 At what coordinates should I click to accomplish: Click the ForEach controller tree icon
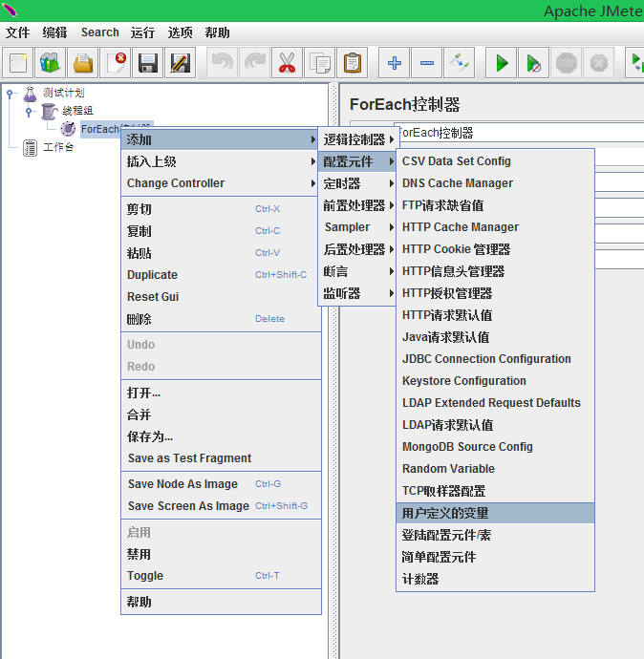(68, 129)
